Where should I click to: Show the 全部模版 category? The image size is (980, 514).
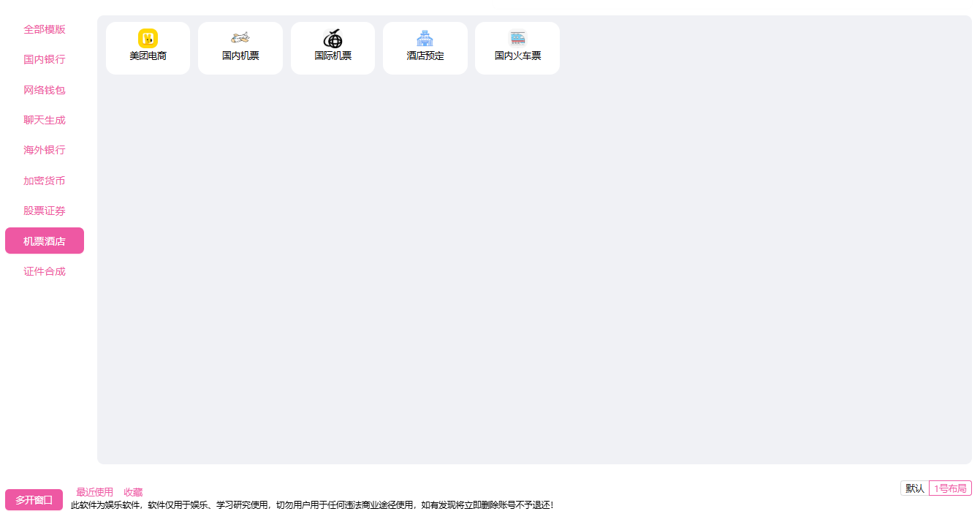tap(45, 29)
